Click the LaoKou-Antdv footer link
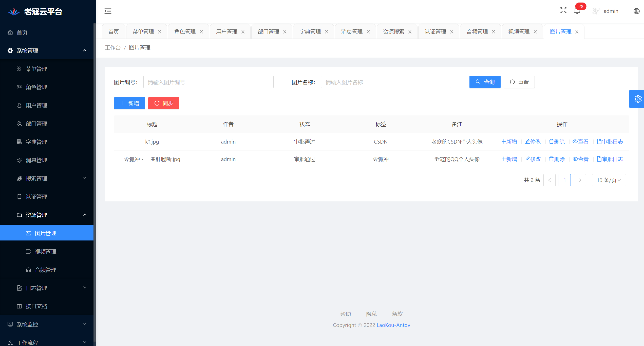 (x=393, y=325)
